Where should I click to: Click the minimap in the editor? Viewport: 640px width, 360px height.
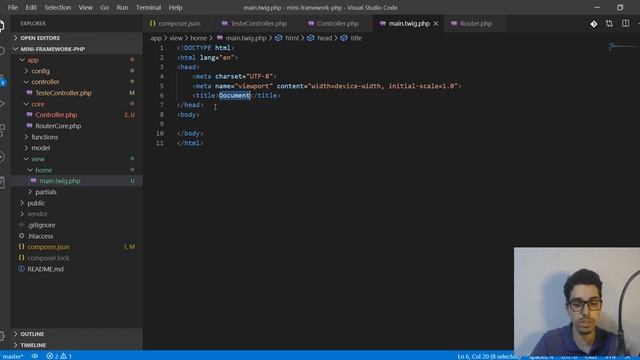pyautogui.click(x=623, y=47)
